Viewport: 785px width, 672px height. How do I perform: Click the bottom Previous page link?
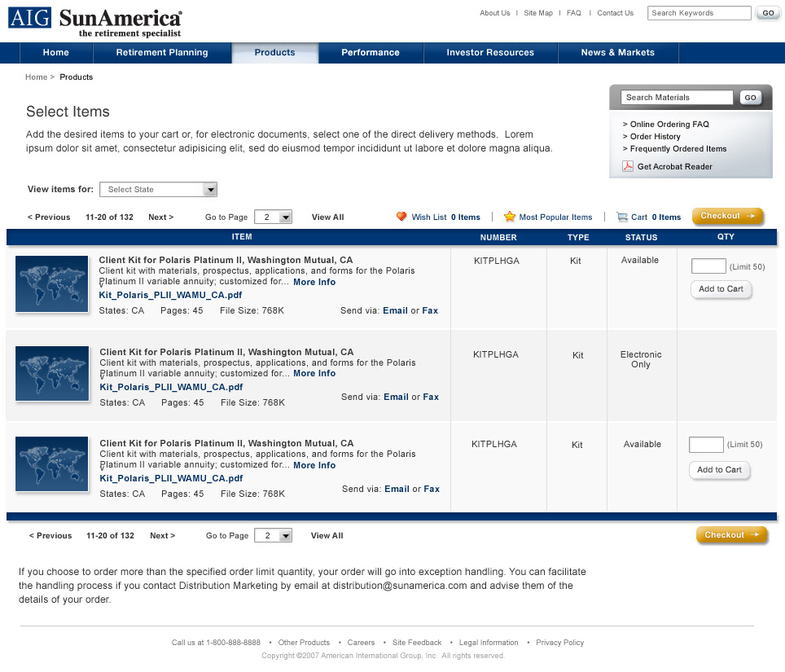[50, 536]
